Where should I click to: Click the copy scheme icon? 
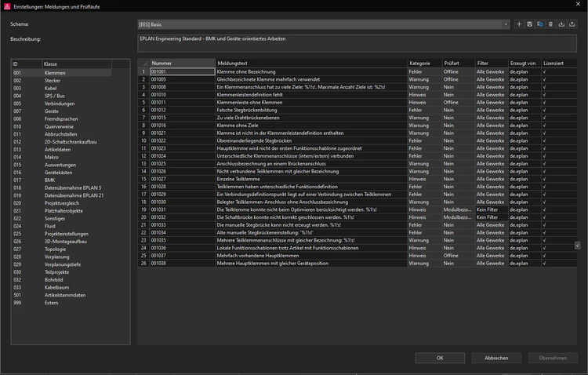click(x=539, y=24)
